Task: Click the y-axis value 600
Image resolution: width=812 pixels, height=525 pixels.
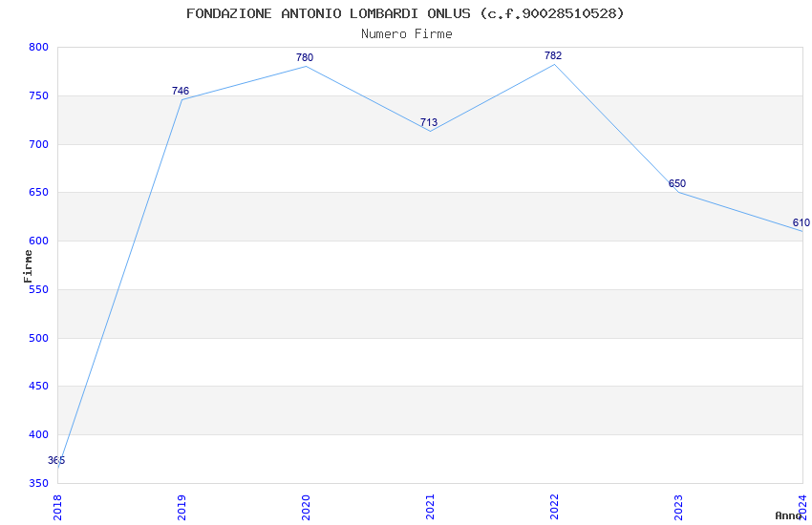Action: click(39, 241)
